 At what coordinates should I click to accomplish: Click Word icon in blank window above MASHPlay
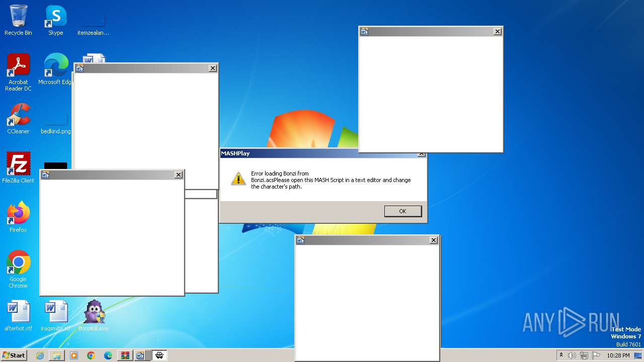(x=365, y=32)
